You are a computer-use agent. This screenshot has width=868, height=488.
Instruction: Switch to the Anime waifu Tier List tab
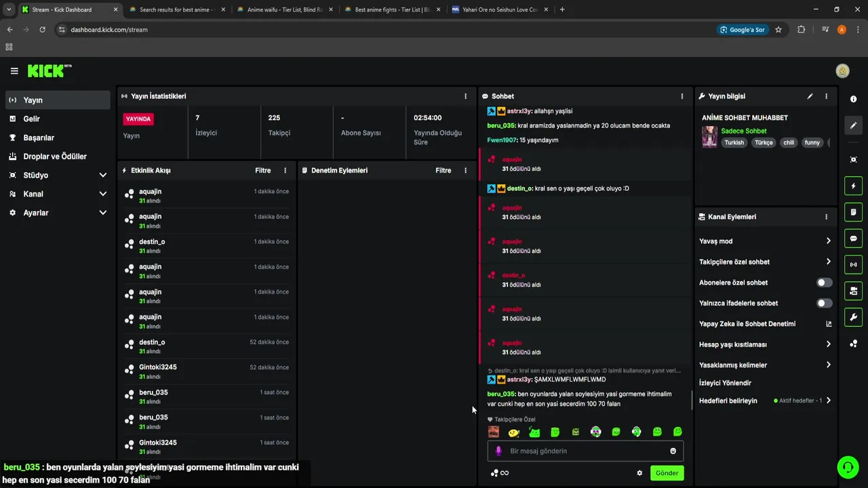[x=285, y=9]
